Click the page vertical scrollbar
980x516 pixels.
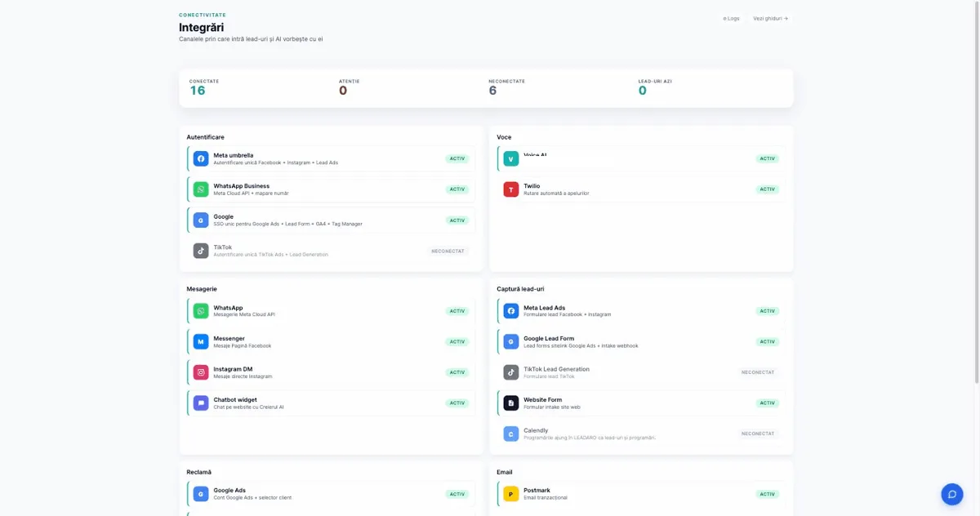977,192
